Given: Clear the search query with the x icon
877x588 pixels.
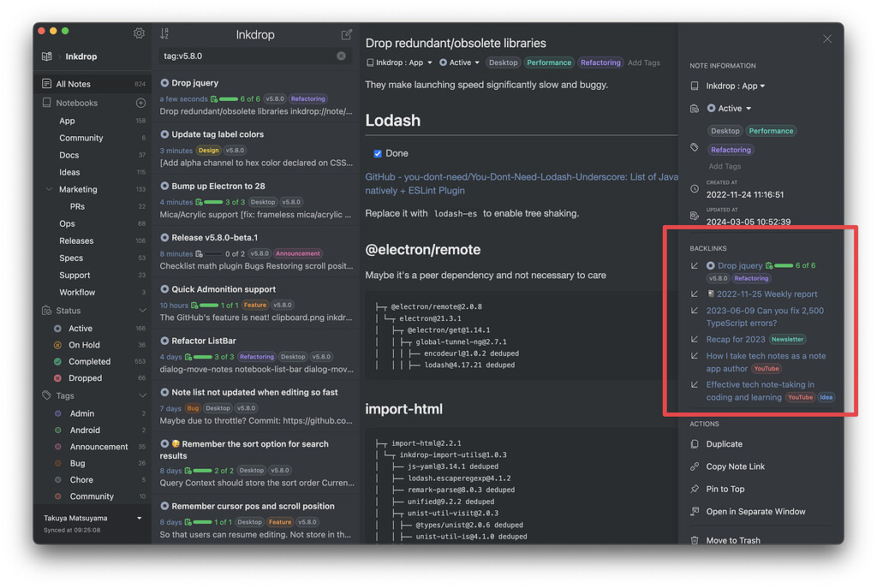Looking at the screenshot, I should coord(339,55).
